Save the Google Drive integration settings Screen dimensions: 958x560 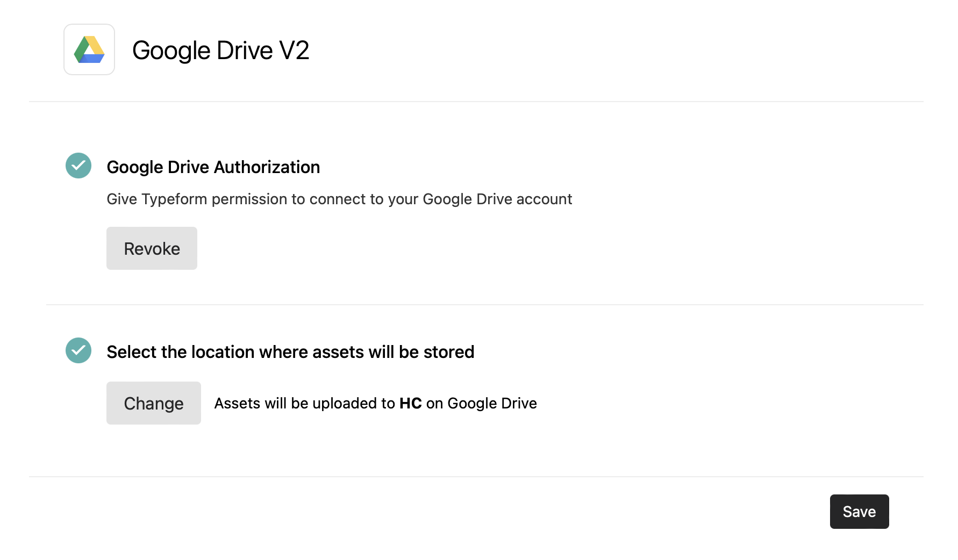click(859, 512)
